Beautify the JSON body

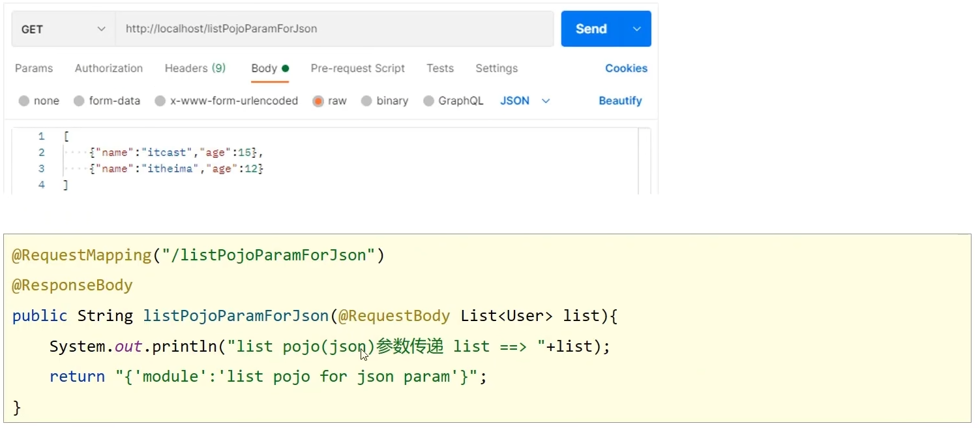point(620,101)
